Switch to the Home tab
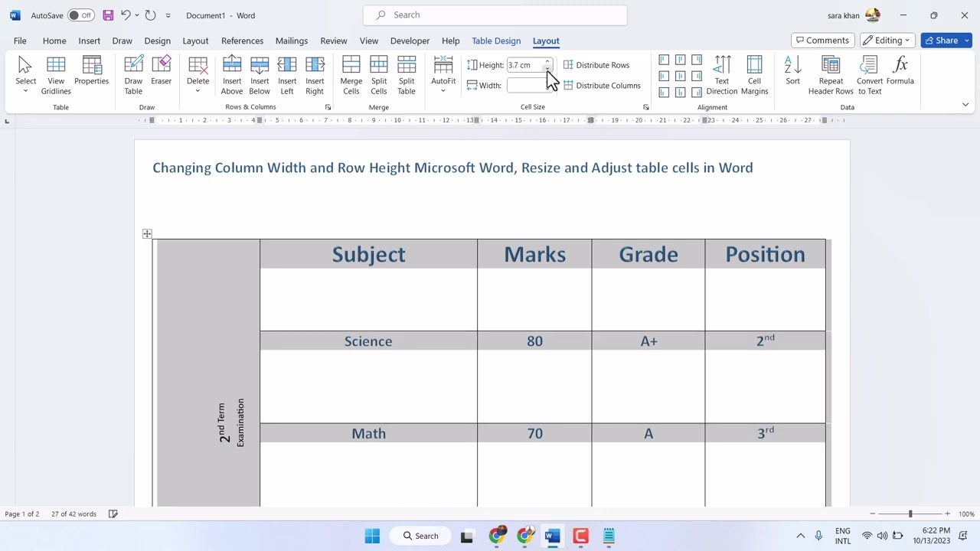The width and height of the screenshot is (980, 551). point(54,41)
